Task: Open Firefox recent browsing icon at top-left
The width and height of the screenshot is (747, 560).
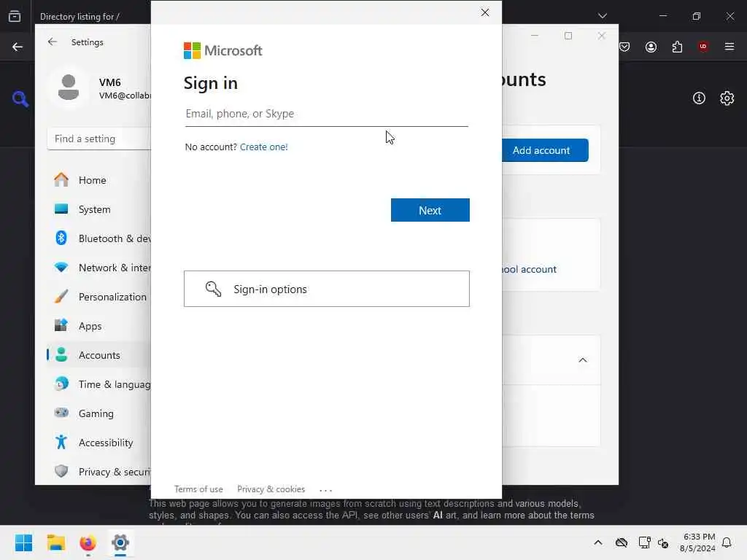Action: [x=15, y=16]
